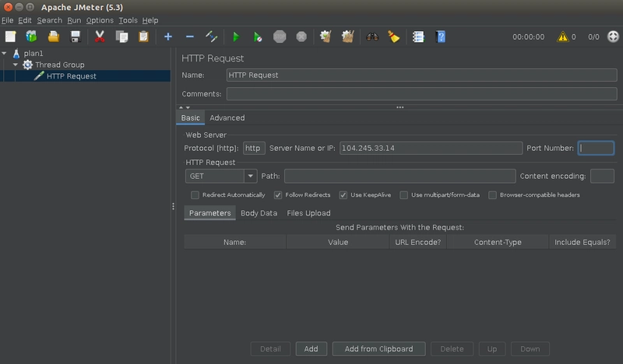Select HTTP Request in the tree

tap(71, 75)
